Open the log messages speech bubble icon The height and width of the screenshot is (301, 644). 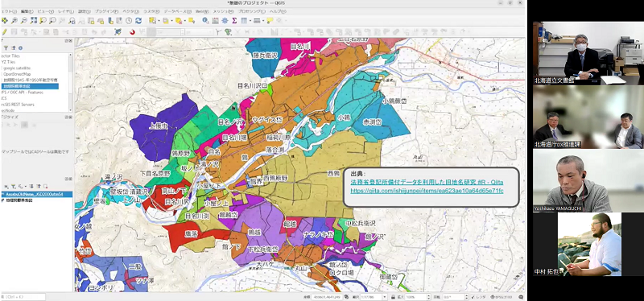pos(521,297)
